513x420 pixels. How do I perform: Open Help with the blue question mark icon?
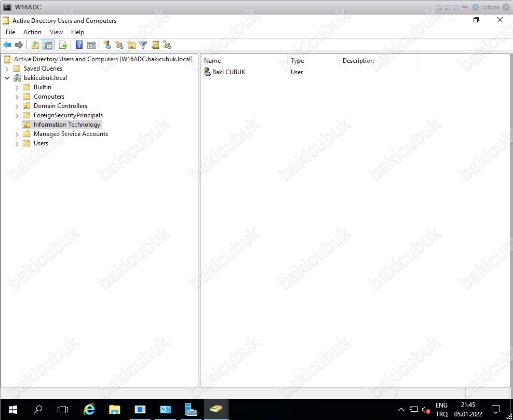pos(79,45)
